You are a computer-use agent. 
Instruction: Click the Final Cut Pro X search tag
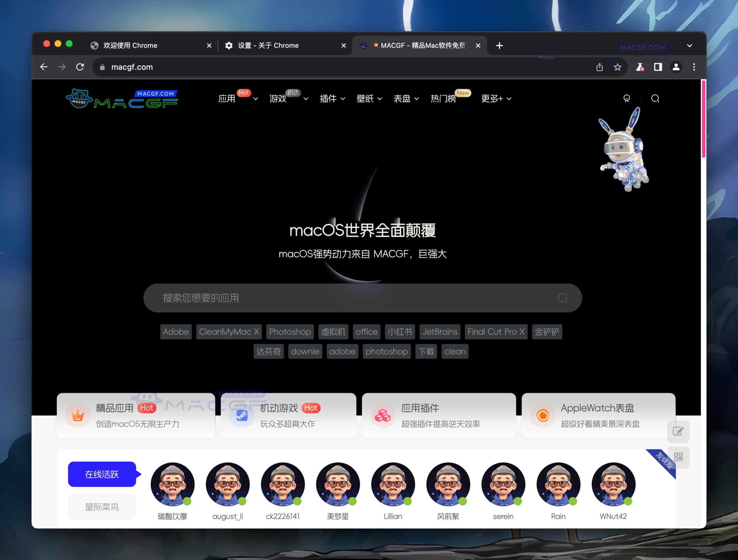point(496,331)
